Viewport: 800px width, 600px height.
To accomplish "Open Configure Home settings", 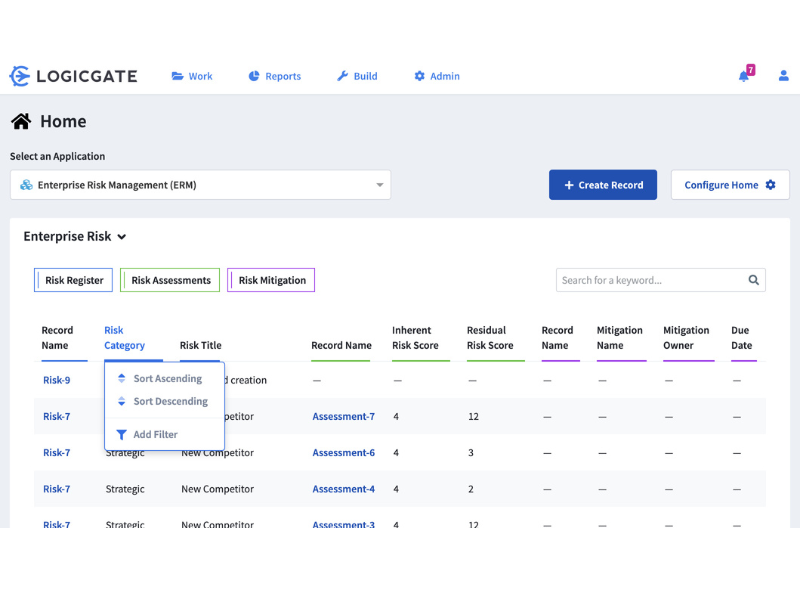I will pos(730,184).
